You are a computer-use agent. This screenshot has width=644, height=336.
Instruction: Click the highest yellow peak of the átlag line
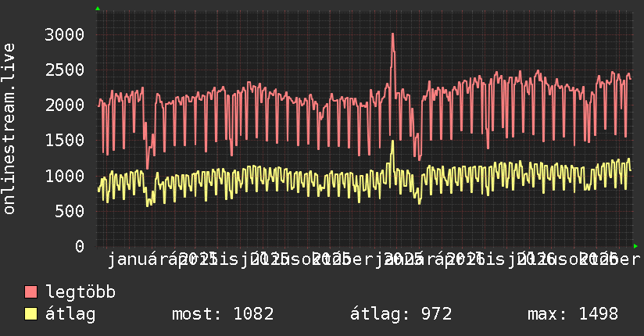(392, 141)
